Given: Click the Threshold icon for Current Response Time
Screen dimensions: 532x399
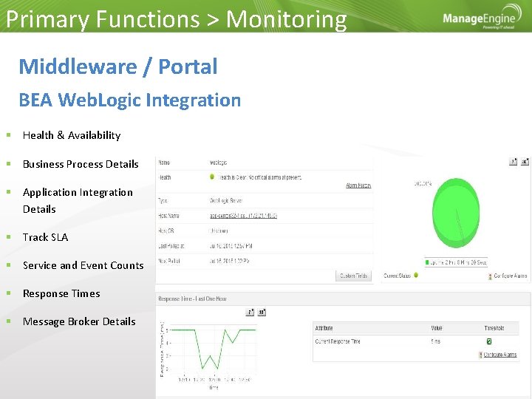Looking at the screenshot, I should pyautogui.click(x=489, y=341).
